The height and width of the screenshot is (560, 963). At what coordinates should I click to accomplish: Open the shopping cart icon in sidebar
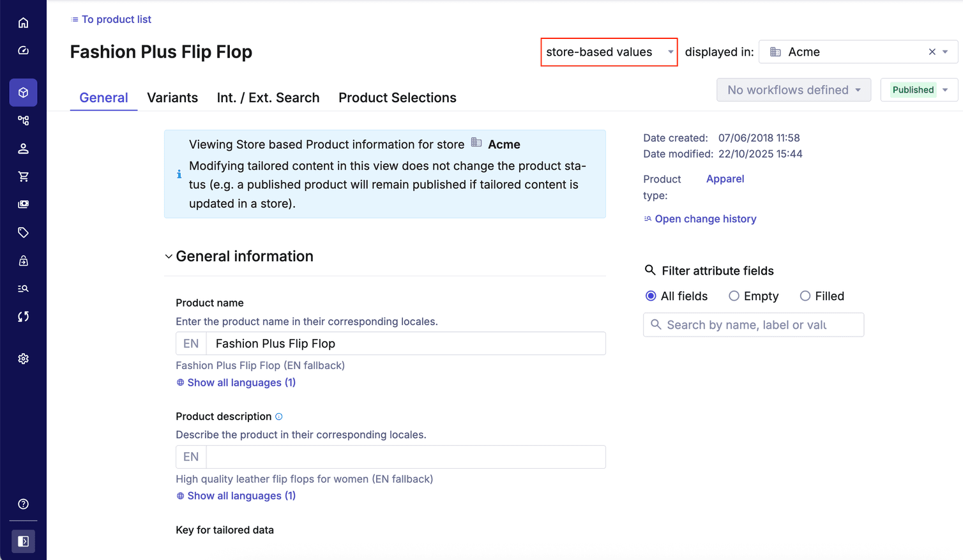23,176
